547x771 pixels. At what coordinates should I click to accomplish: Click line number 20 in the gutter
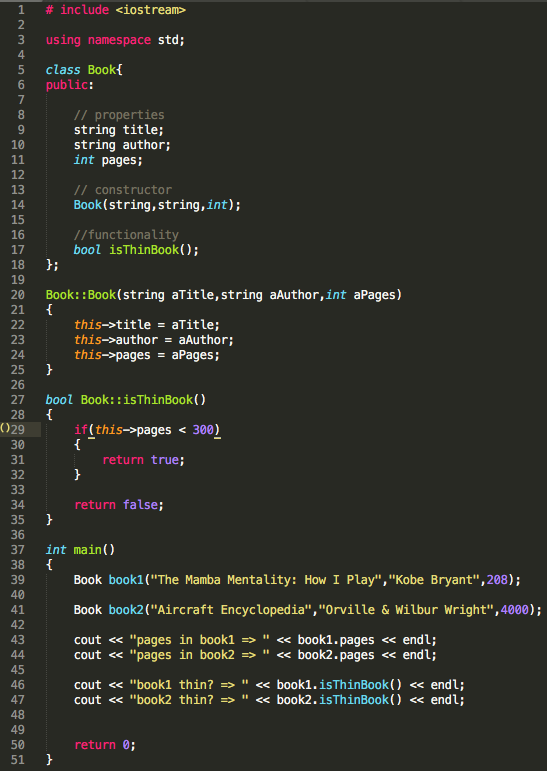(x=17, y=295)
